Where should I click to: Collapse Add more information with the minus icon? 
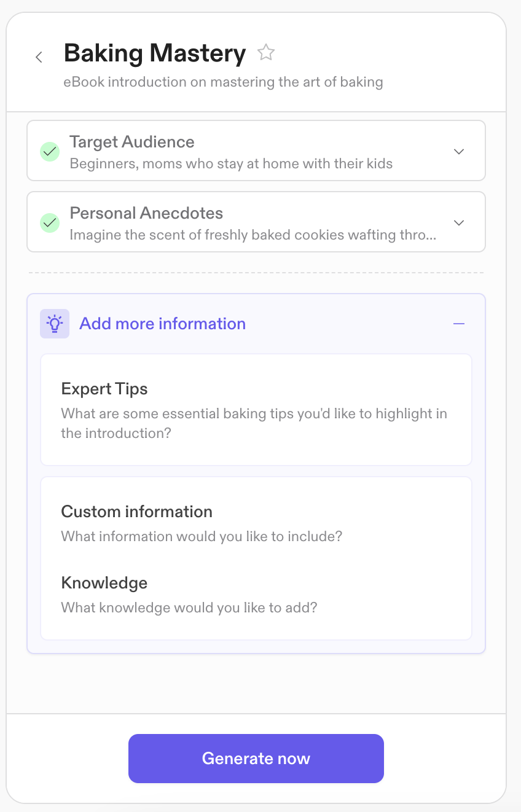click(459, 324)
